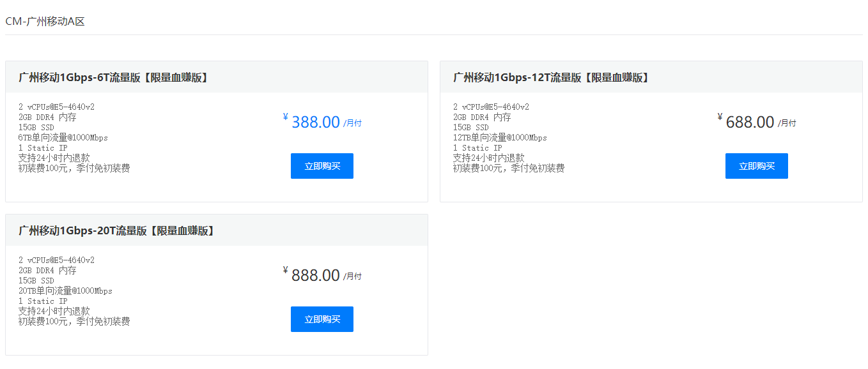Click 初装费100元 line in the 20T plan
Viewport: 868px width, 369px height.
pos(74,322)
